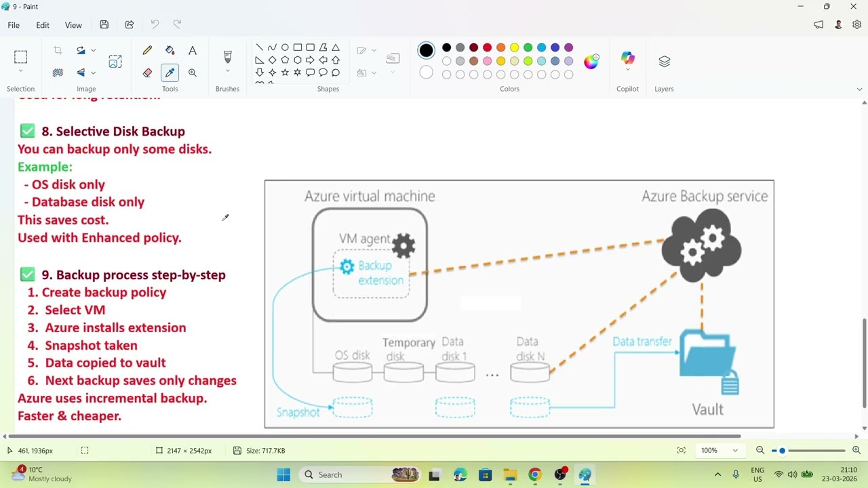Select the Pencil tool

tap(147, 51)
